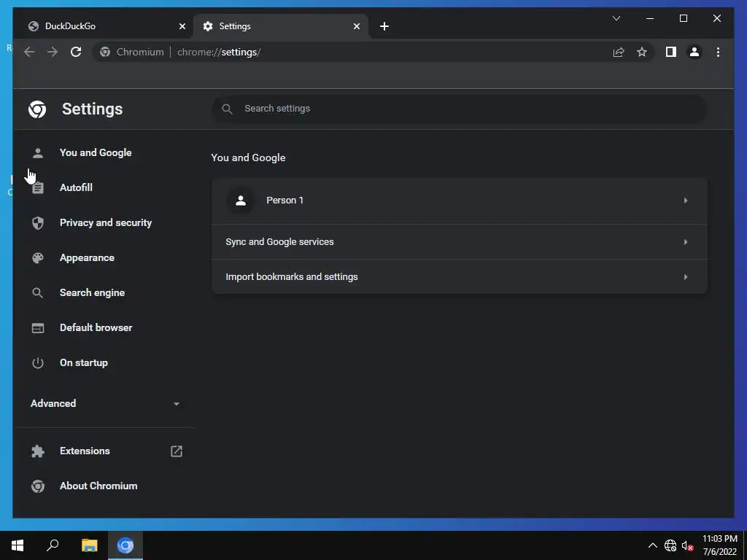Click the network globe tray icon
The height and width of the screenshot is (560, 747).
click(x=670, y=545)
